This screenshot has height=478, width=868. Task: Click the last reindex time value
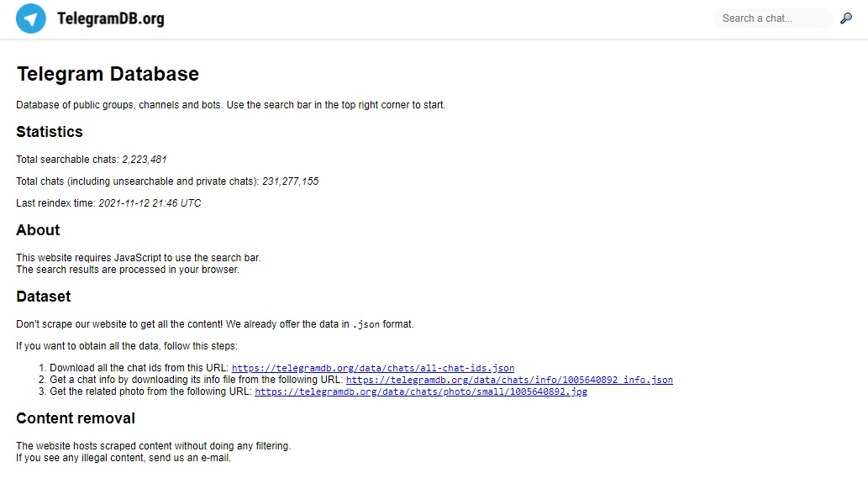150,203
